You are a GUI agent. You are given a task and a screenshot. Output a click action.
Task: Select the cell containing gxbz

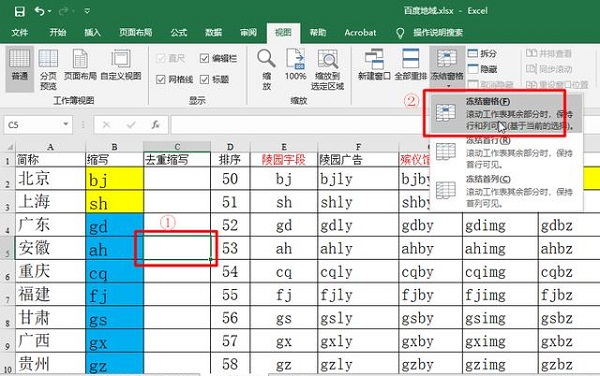(569, 341)
